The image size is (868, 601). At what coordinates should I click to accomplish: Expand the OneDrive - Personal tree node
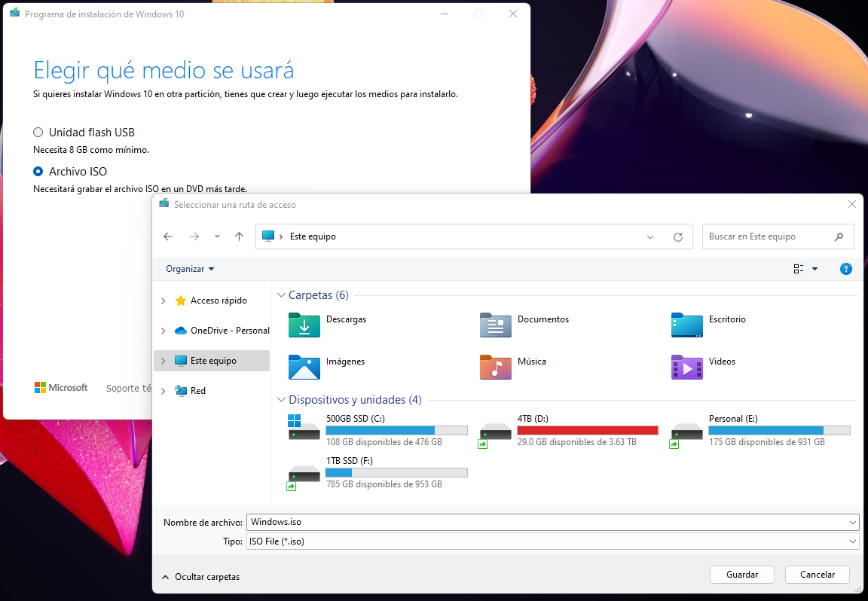[x=163, y=331]
